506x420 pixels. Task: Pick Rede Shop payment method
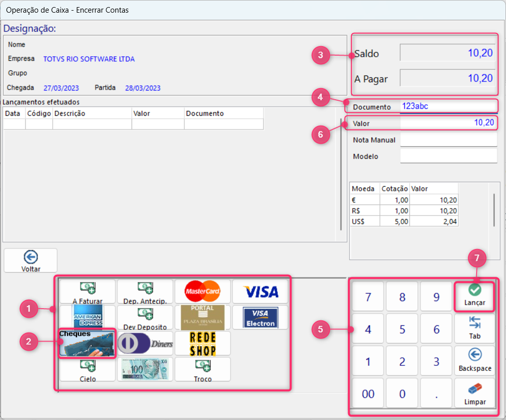[x=203, y=344]
